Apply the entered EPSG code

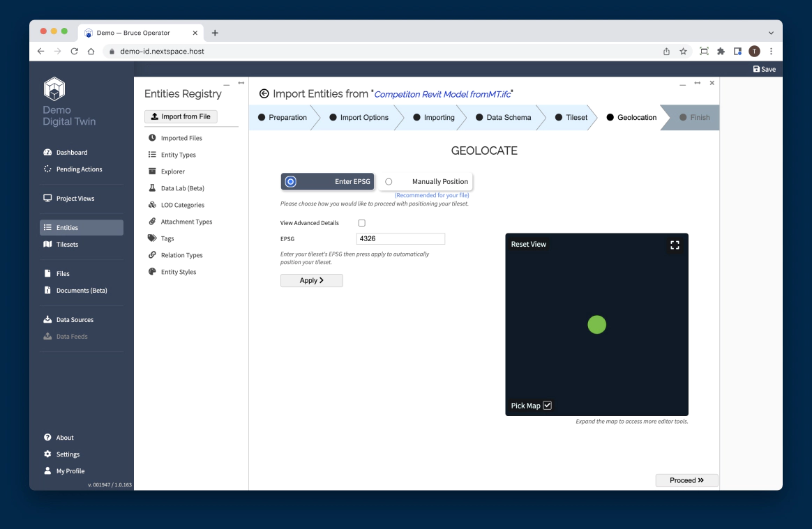pyautogui.click(x=311, y=280)
